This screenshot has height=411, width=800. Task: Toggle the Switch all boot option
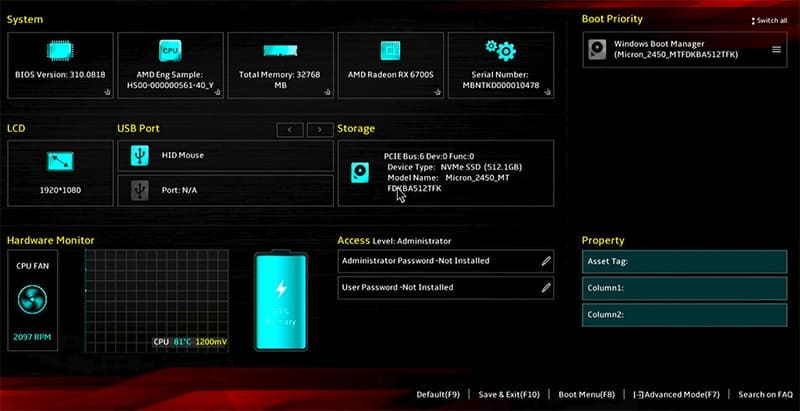pos(769,20)
